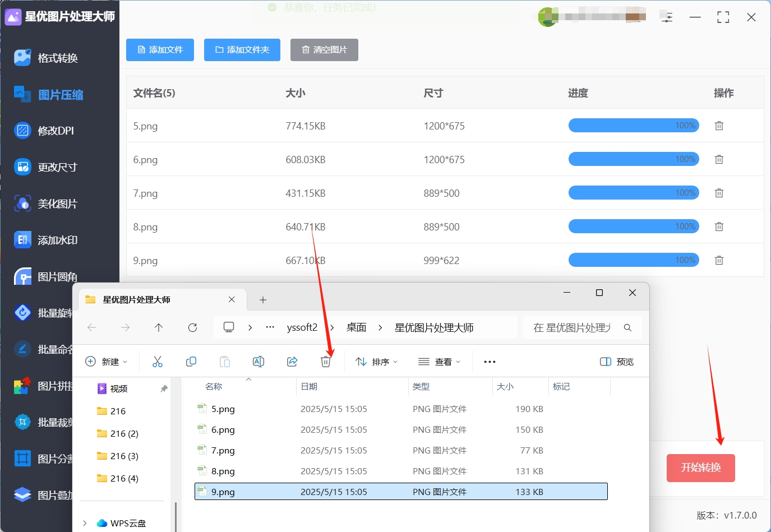
Task: Open the app settings slider icon
Action: tap(667, 17)
